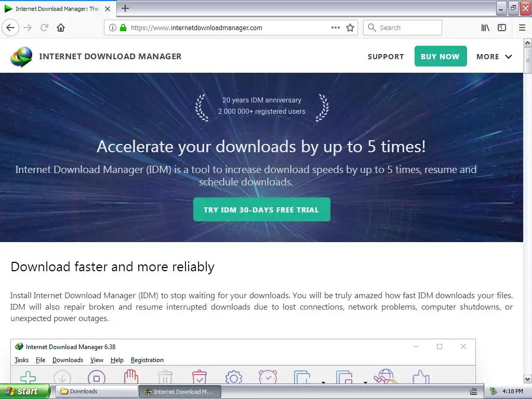Click the 4:18 PM taskbar clock
This screenshot has width=532, height=399.
[513, 391]
